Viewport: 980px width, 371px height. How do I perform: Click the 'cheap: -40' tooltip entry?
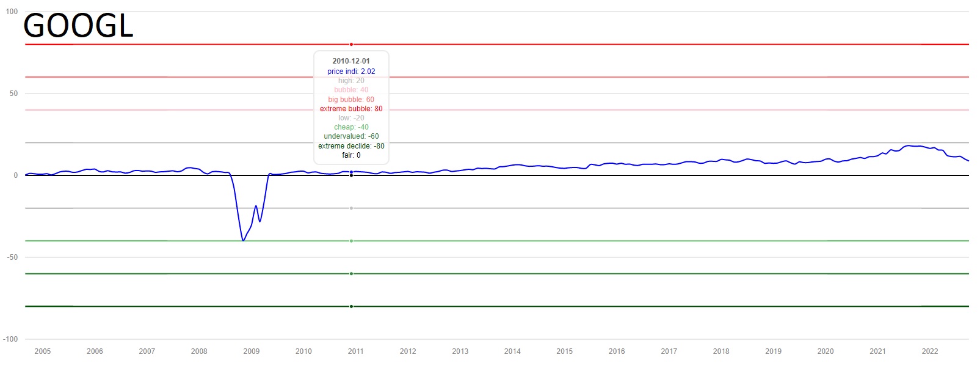[351, 127]
